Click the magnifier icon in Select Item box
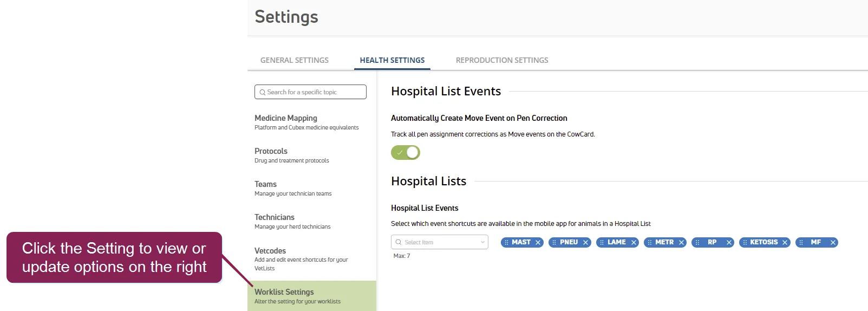 399,242
